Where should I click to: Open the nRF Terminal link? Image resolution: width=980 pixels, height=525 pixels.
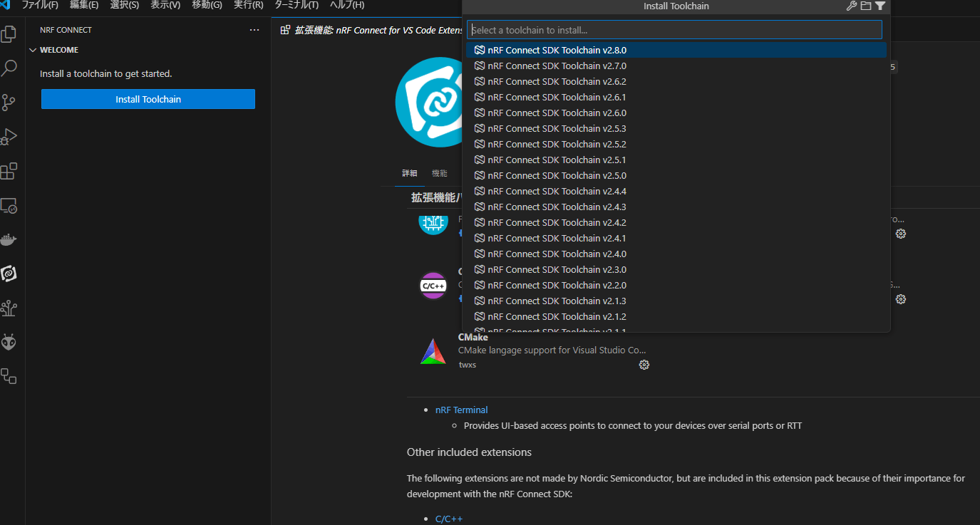461,410
